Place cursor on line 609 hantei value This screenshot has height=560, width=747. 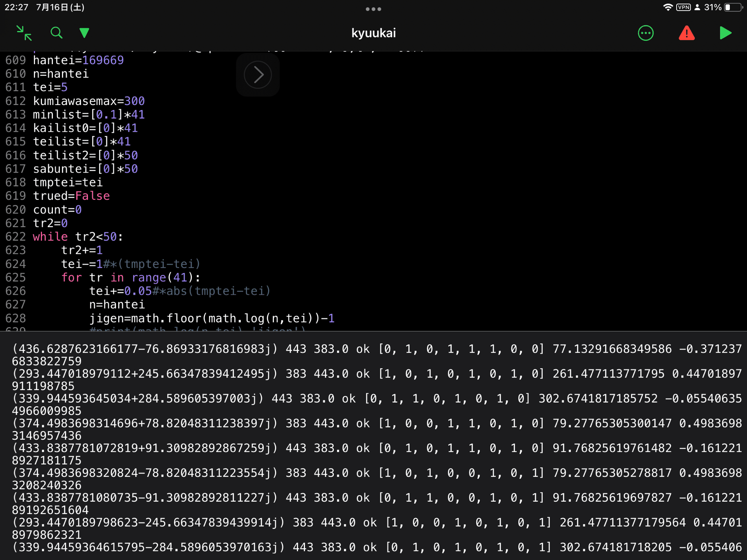tap(103, 60)
